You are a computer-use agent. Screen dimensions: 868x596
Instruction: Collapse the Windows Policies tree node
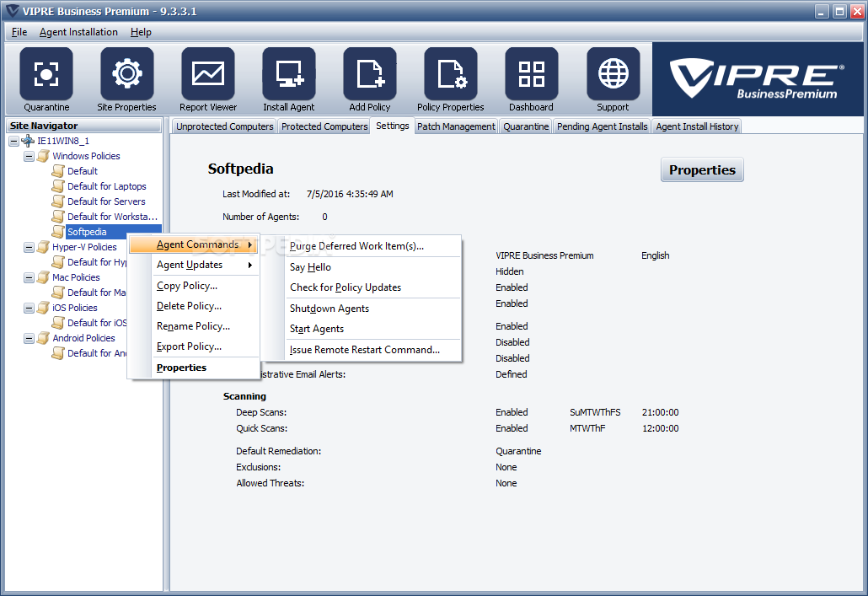click(x=29, y=156)
